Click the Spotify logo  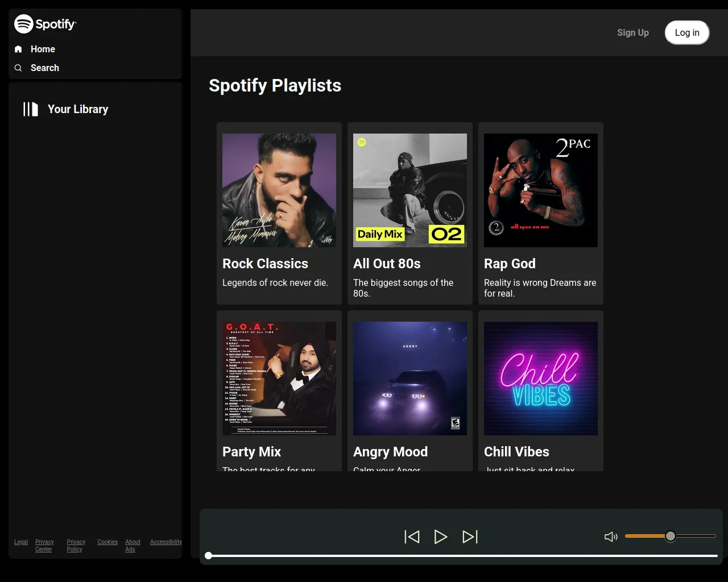(45, 24)
